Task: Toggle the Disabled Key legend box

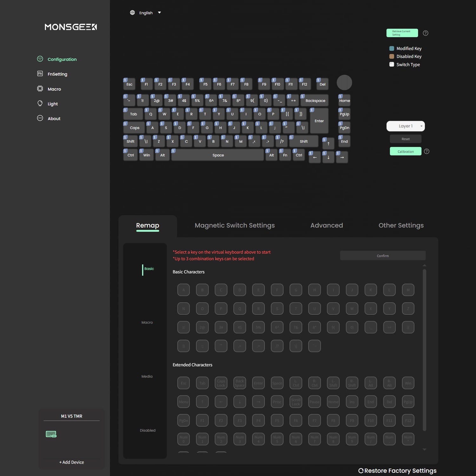Action: 392,56
